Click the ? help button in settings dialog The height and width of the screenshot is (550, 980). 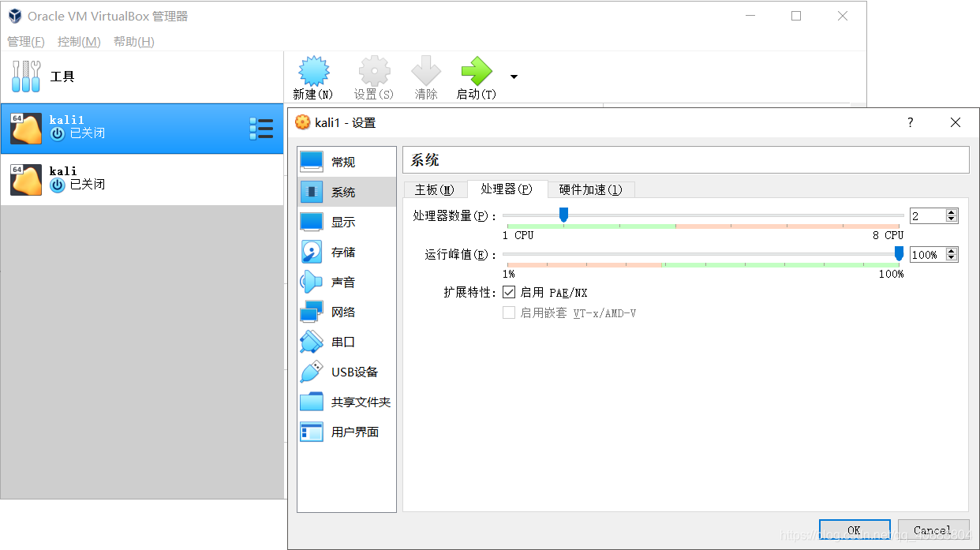pyautogui.click(x=910, y=122)
